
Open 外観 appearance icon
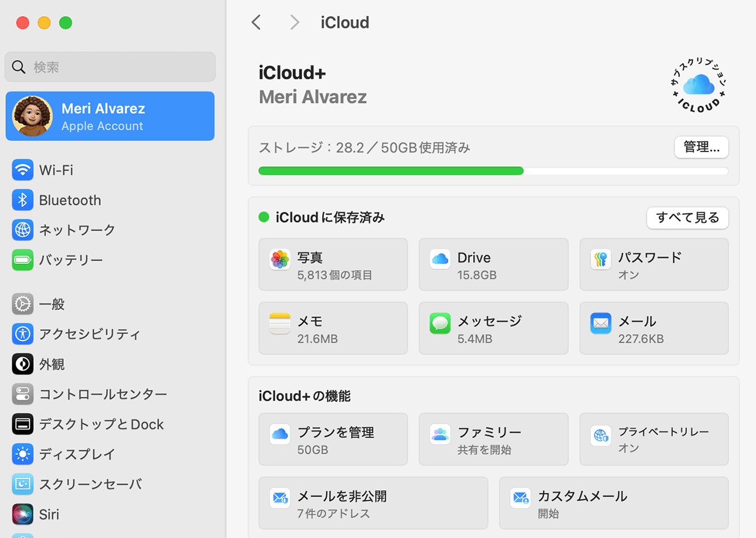22,364
